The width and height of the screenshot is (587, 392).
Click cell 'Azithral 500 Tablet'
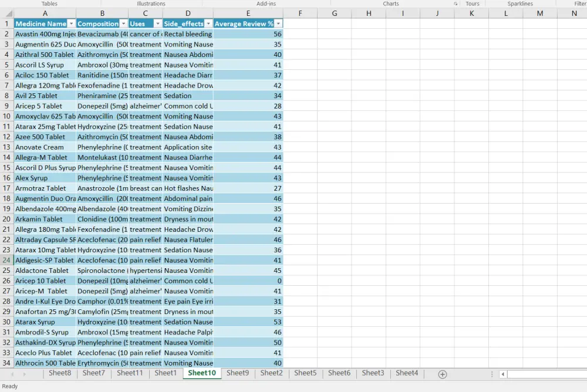tap(45, 55)
